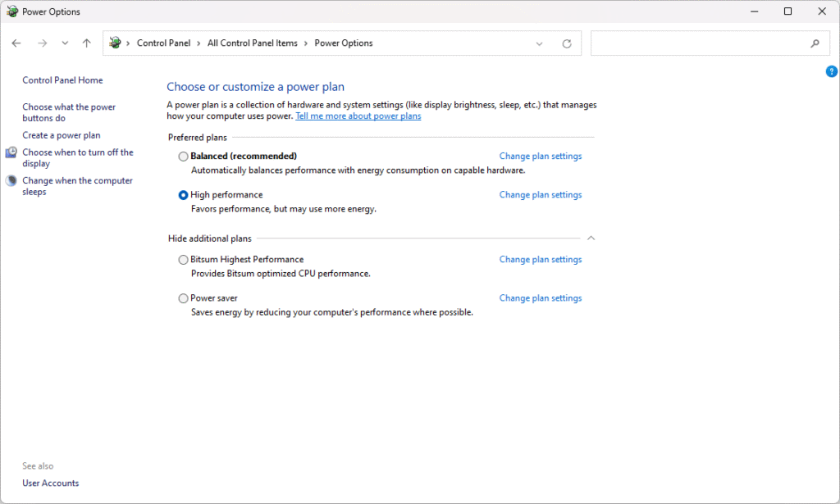This screenshot has width=840, height=504.
Task: Minimize the Power Options window
Action: (x=755, y=11)
